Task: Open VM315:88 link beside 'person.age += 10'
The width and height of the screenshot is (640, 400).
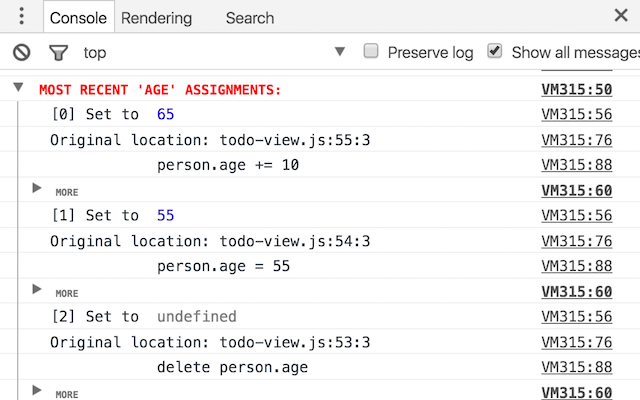Action: 577,165
